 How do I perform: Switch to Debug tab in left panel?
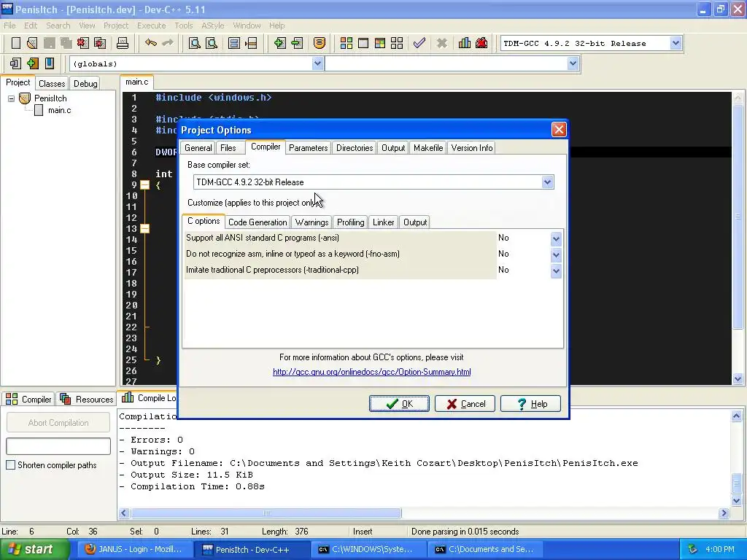click(x=85, y=84)
